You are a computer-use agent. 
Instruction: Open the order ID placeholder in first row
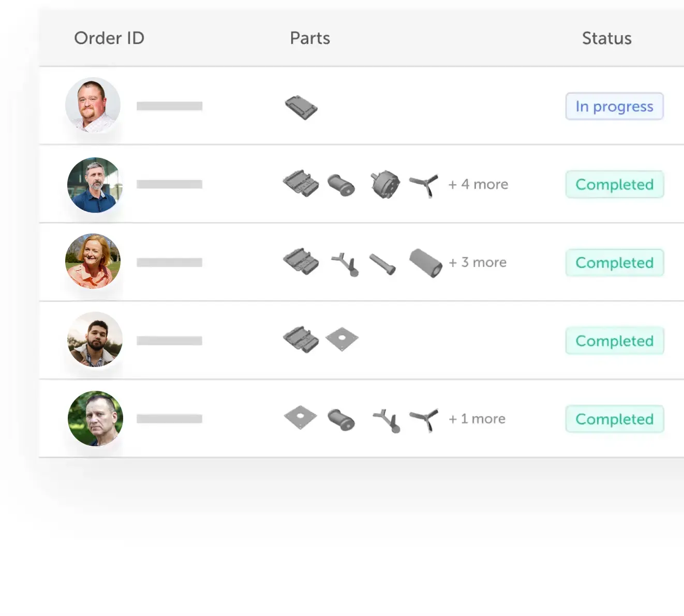pos(170,106)
